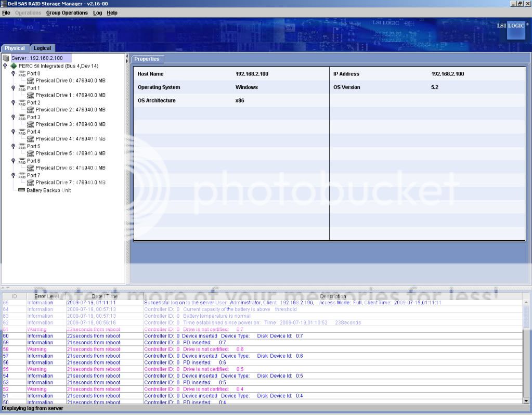Open the Group Operations menu
Viewport: 532px width, 415px height.
point(67,12)
